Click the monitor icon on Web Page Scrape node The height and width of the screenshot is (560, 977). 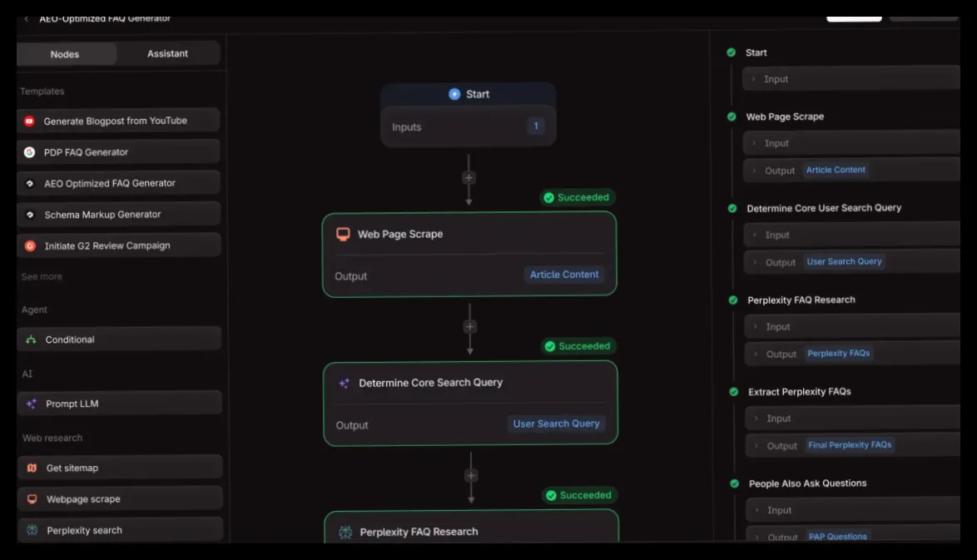tap(343, 234)
